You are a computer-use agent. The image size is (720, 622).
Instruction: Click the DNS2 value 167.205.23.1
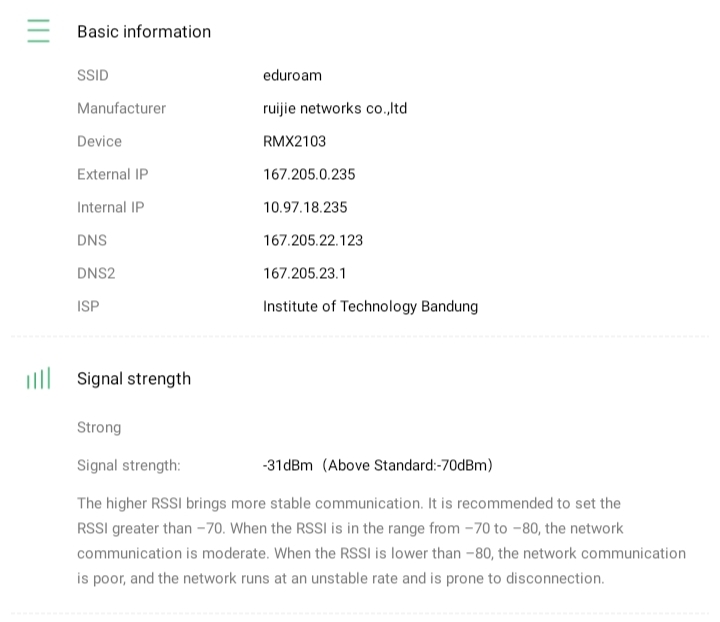[305, 274]
